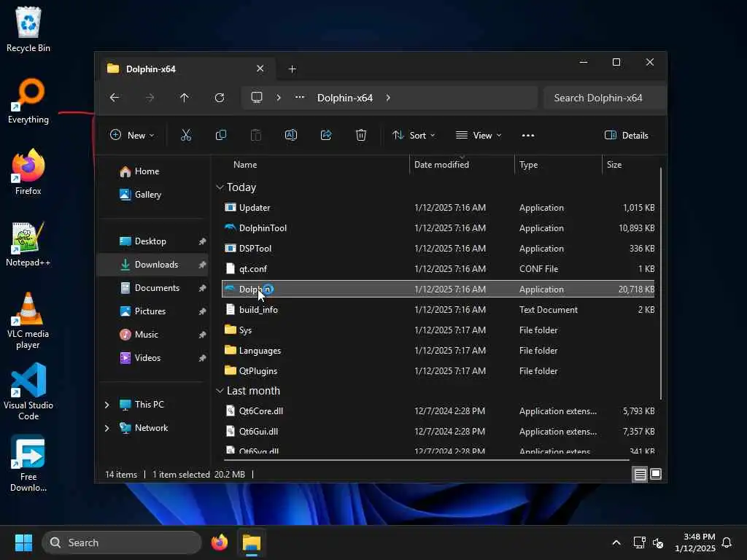The image size is (747, 560).
Task: Show hidden tray icons chevron
Action: [616, 542]
